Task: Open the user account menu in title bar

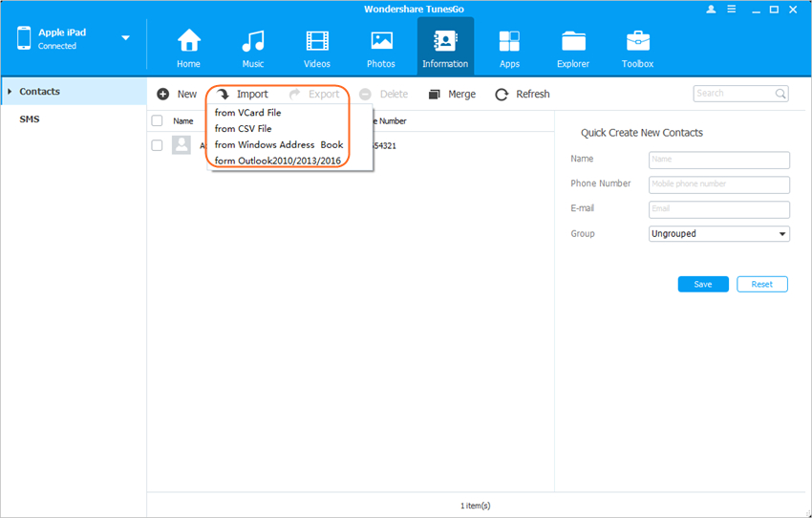Action: 711,9
